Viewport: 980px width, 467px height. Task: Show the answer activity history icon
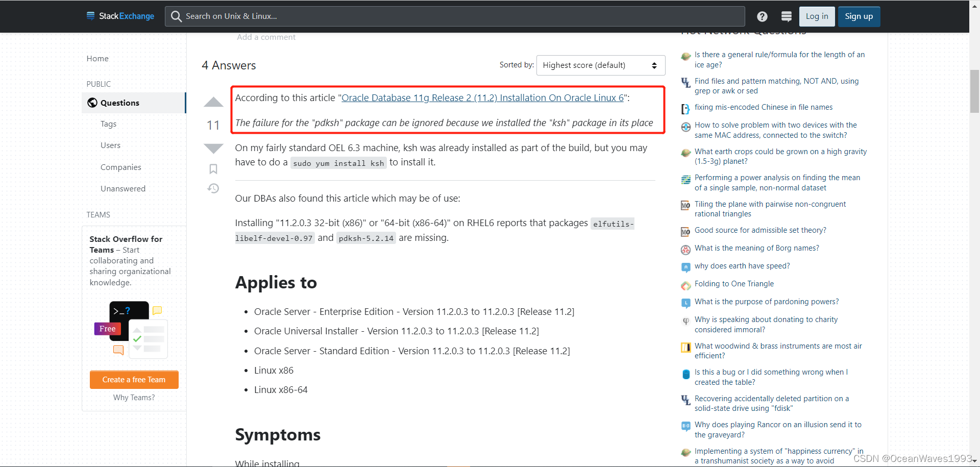point(213,189)
